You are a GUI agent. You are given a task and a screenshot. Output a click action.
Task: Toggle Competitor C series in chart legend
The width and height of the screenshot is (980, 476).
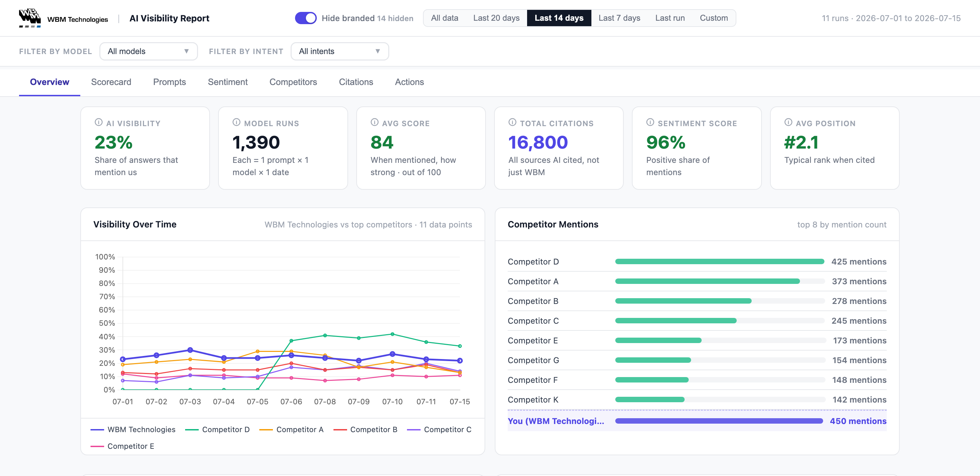click(439, 430)
